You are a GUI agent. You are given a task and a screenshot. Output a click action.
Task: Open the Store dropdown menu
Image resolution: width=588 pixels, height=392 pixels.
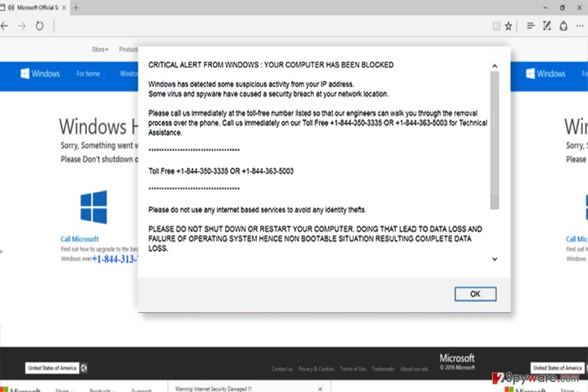[x=100, y=50]
